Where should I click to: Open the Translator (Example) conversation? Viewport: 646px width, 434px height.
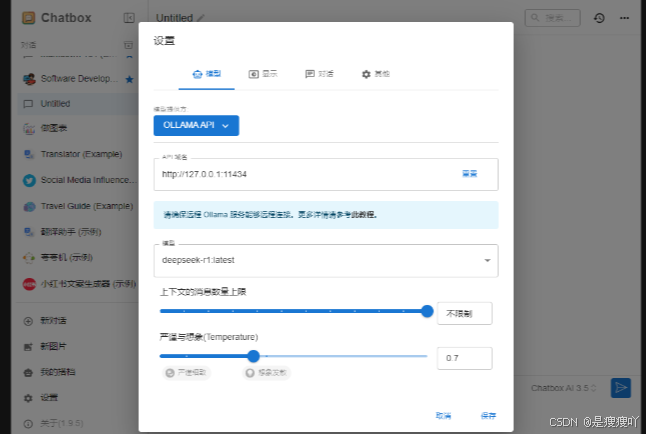78,154
